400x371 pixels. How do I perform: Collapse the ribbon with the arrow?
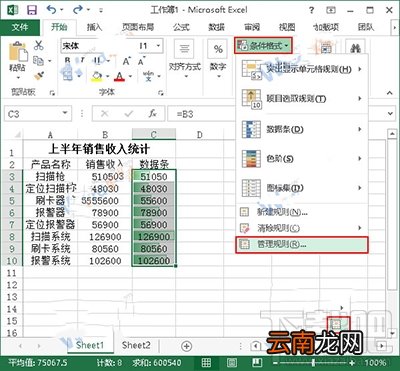click(x=390, y=93)
